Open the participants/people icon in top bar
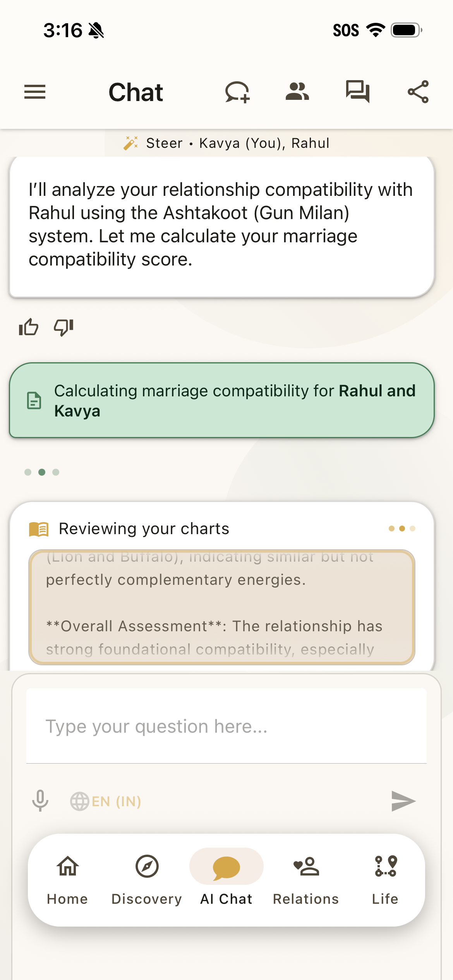Viewport: 453px width, 980px height. pyautogui.click(x=297, y=92)
